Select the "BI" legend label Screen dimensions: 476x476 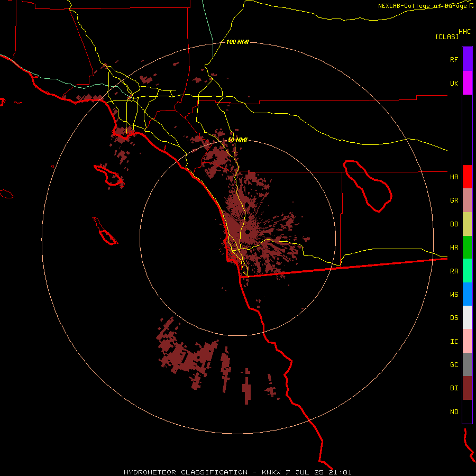tap(454, 388)
